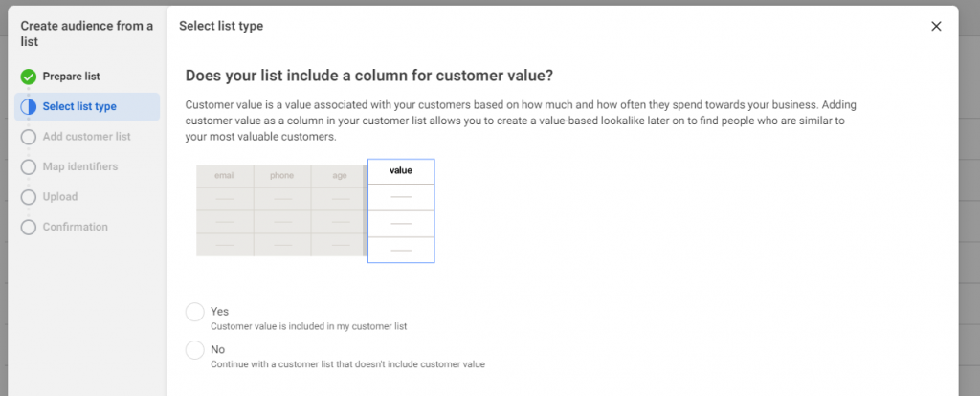Click the Add customer list step circle

(28, 137)
